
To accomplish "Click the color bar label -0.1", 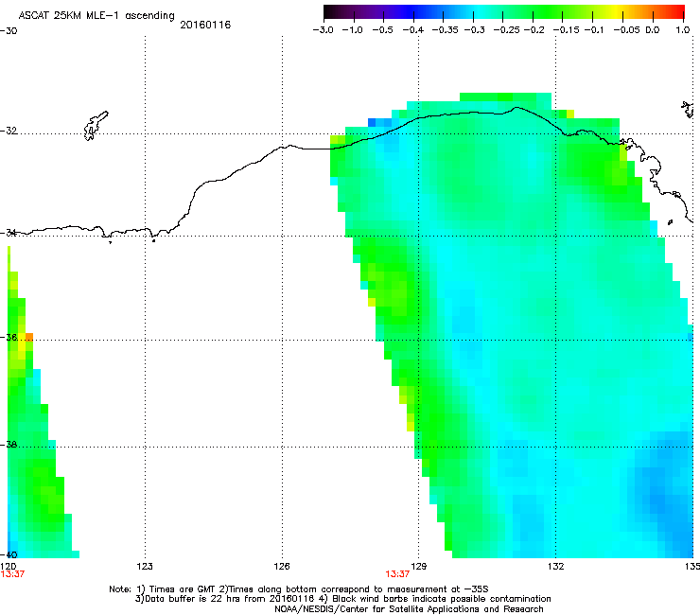I will 594,30.
